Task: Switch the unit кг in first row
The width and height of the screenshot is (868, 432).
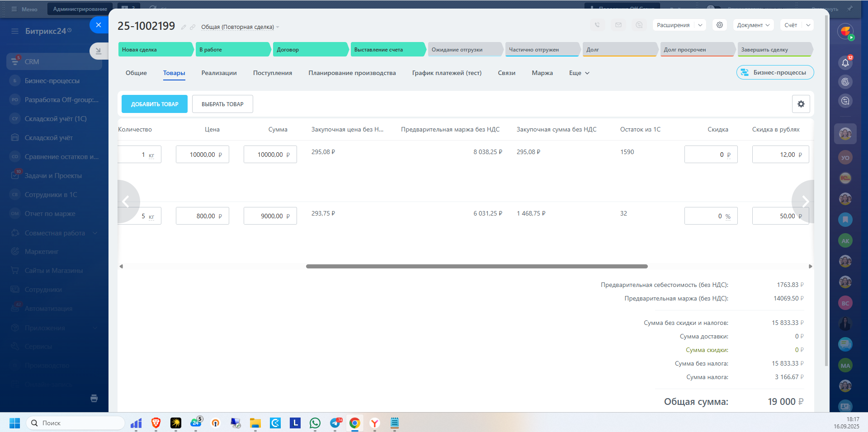Action: click(151, 155)
